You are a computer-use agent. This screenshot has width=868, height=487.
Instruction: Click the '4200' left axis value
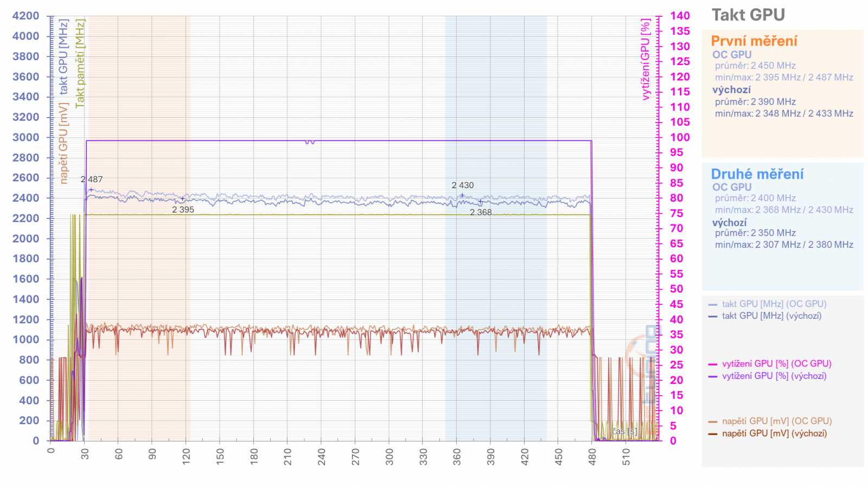point(26,16)
